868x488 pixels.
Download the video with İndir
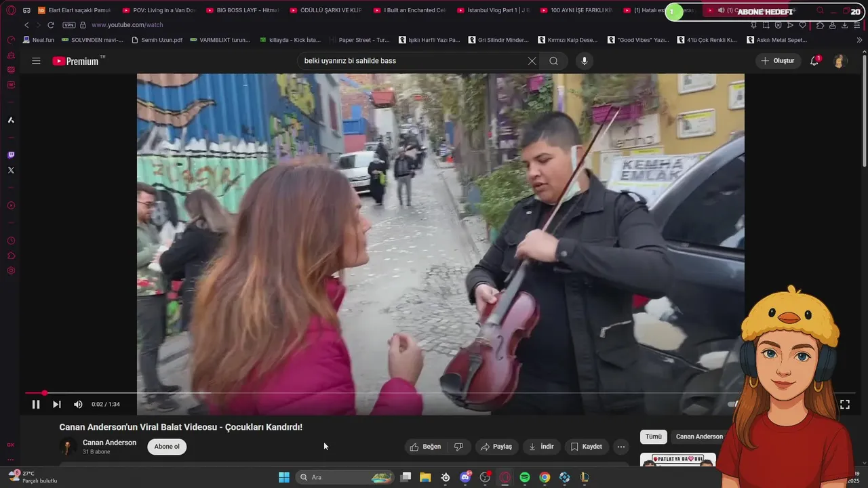541,447
